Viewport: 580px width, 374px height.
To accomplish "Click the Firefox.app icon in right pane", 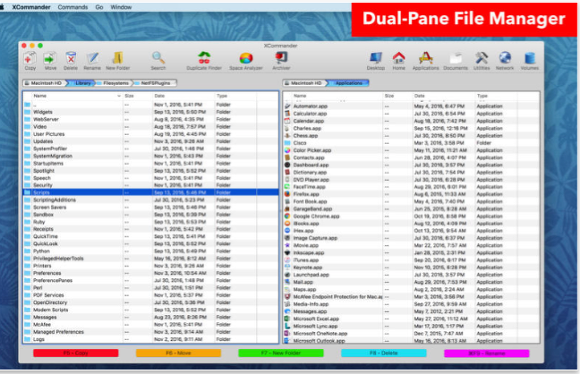I will pos(287,194).
